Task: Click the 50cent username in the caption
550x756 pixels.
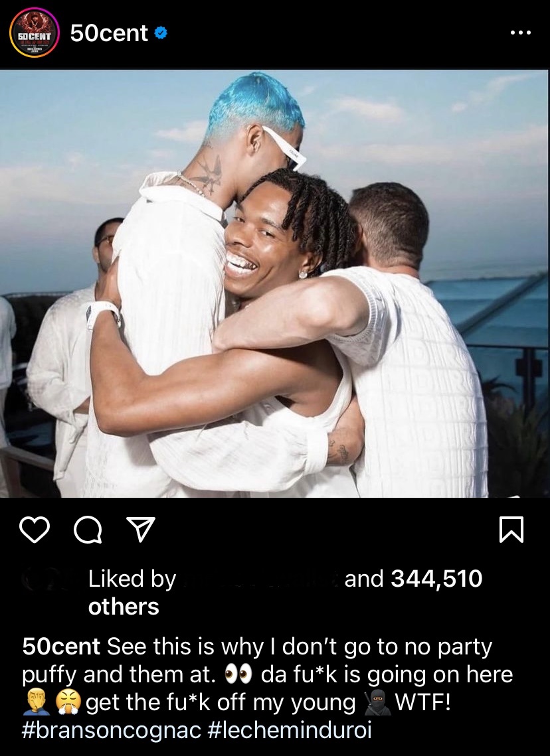Action: 61,646
